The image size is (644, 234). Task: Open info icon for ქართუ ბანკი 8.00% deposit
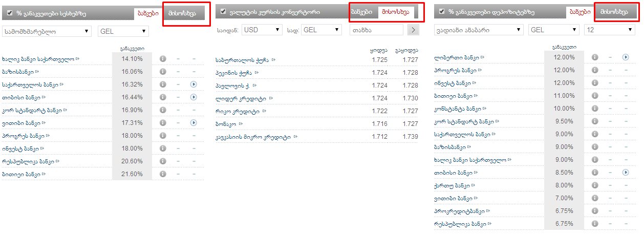595,185
